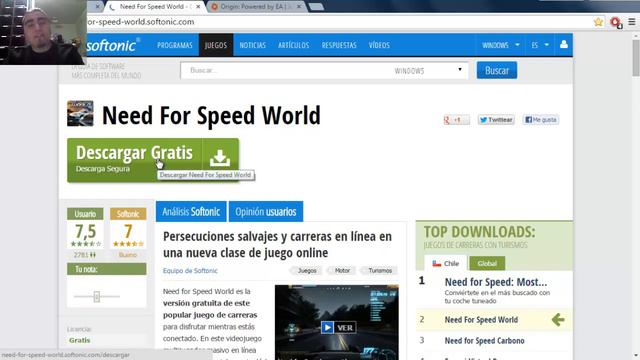Open the ARTÍCULOS menu
Image resolution: width=640 pixels, height=360 pixels.
293,45
